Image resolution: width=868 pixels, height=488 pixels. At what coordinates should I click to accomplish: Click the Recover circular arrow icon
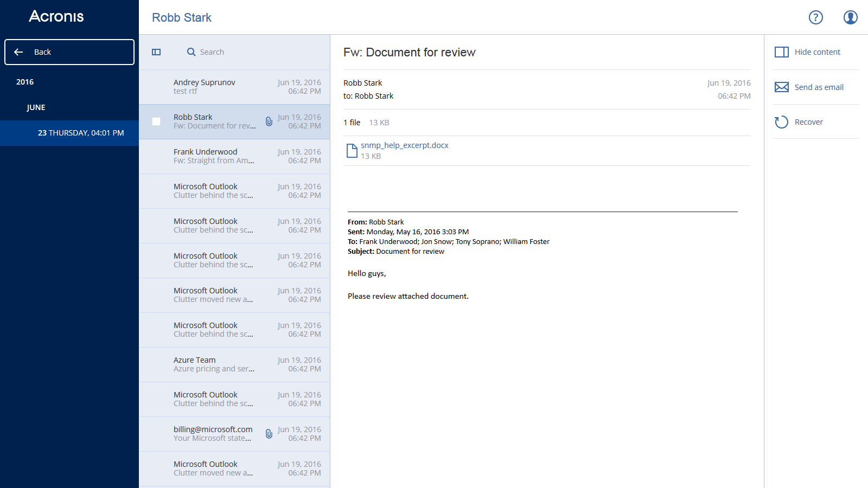point(781,122)
